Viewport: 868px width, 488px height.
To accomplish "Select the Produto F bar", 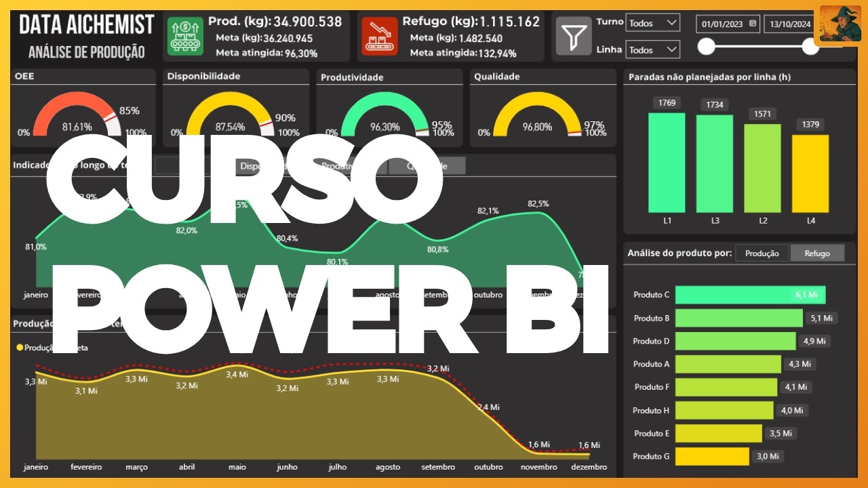I will [x=726, y=387].
